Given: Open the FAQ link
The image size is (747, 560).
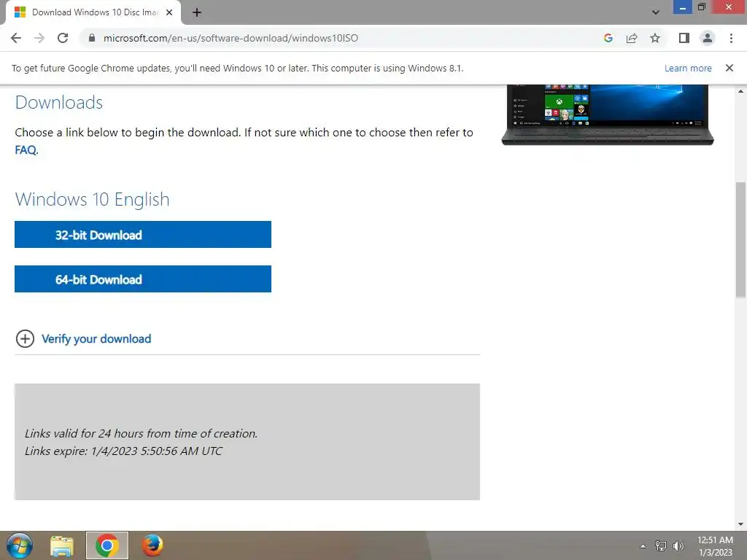Looking at the screenshot, I should point(26,150).
